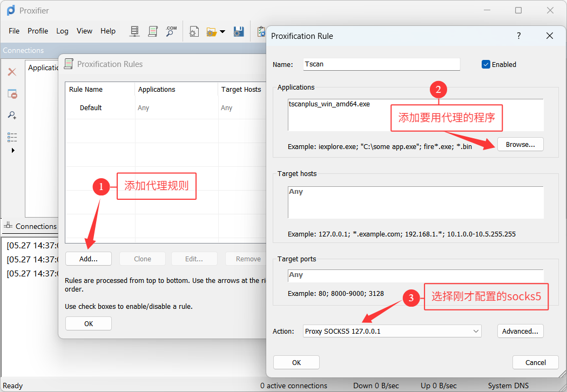Cancel the Proxification Rule dialog

[x=536, y=362]
